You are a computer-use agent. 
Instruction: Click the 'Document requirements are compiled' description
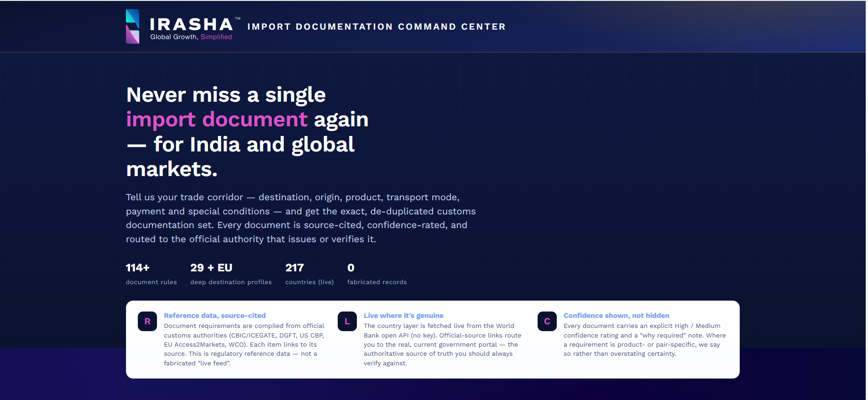[244, 344]
